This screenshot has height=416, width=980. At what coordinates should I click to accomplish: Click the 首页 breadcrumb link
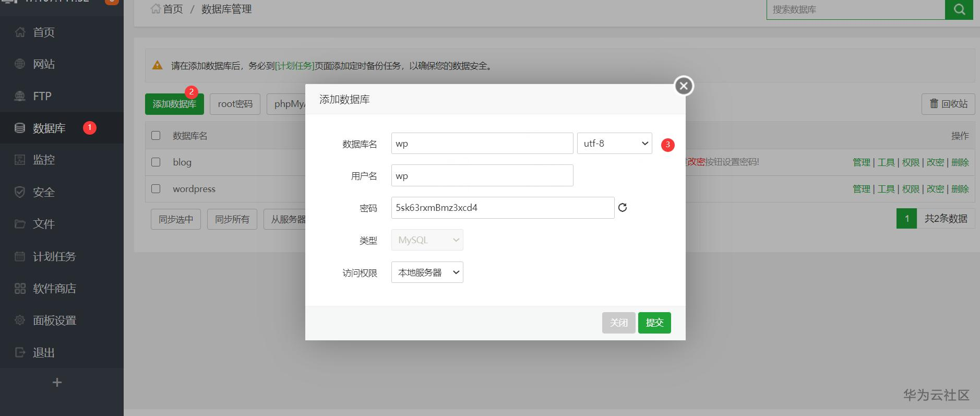173,9
